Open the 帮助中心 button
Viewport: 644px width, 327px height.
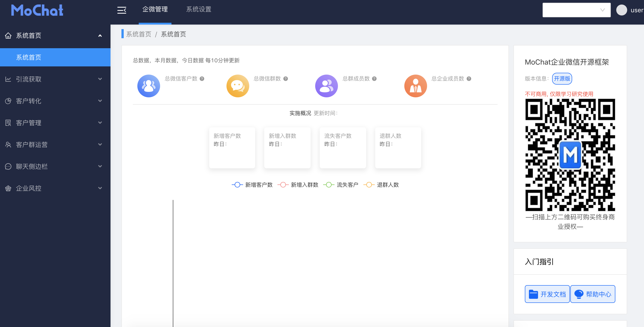pyautogui.click(x=593, y=294)
